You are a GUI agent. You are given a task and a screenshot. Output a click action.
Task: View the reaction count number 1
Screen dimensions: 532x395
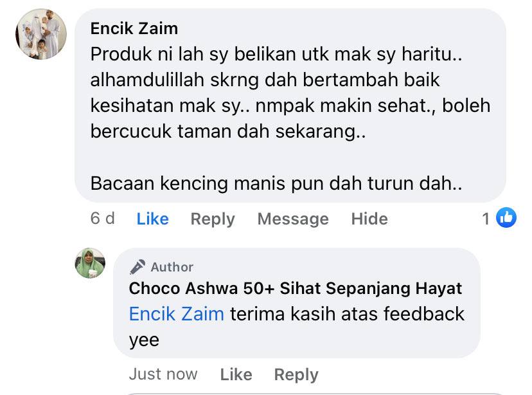pyautogui.click(x=486, y=219)
